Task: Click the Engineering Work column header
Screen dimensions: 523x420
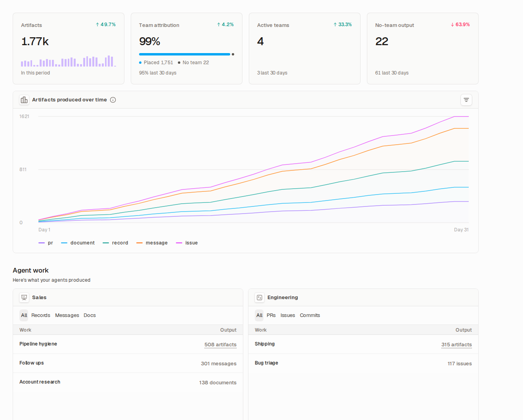Action: (261, 330)
